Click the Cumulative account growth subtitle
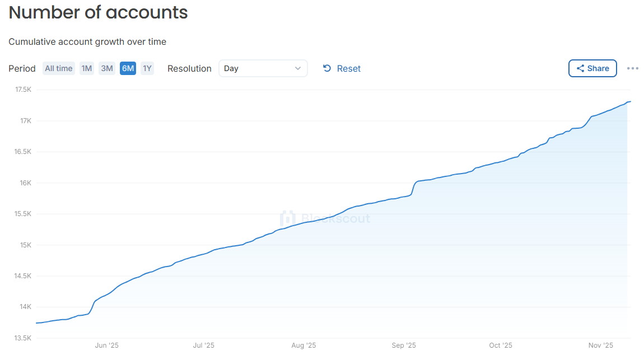The image size is (644, 360). (x=87, y=41)
